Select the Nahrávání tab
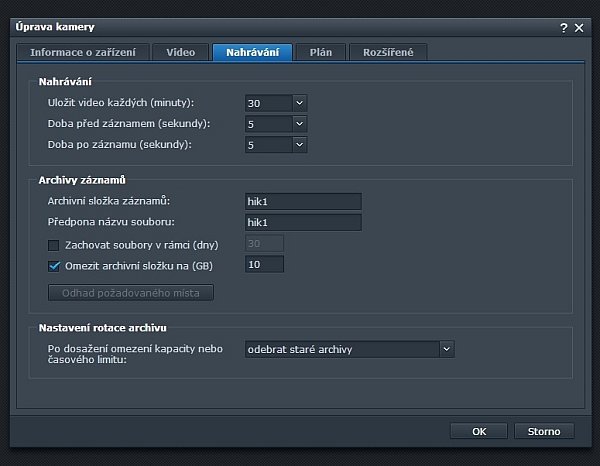This screenshot has width=600, height=466. 253,52
